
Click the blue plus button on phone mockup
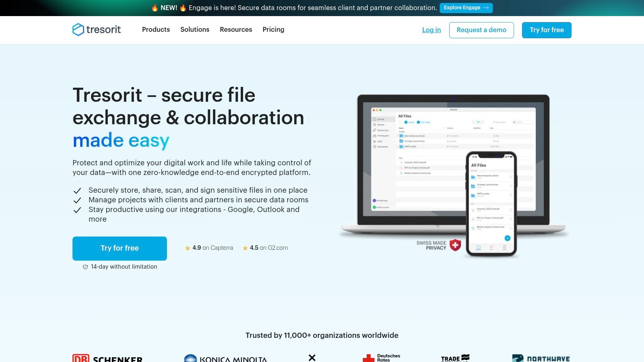click(508, 238)
